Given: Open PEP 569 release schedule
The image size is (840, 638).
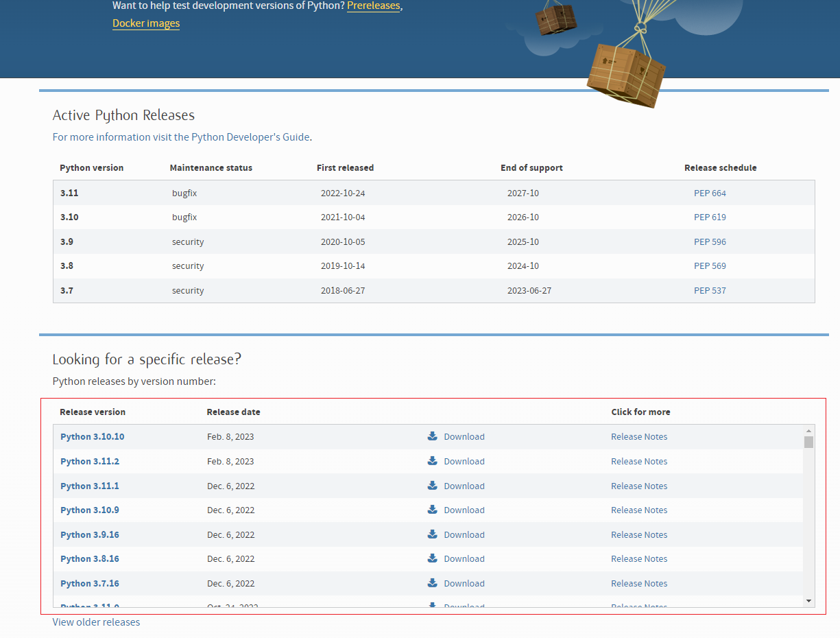Looking at the screenshot, I should (710, 266).
